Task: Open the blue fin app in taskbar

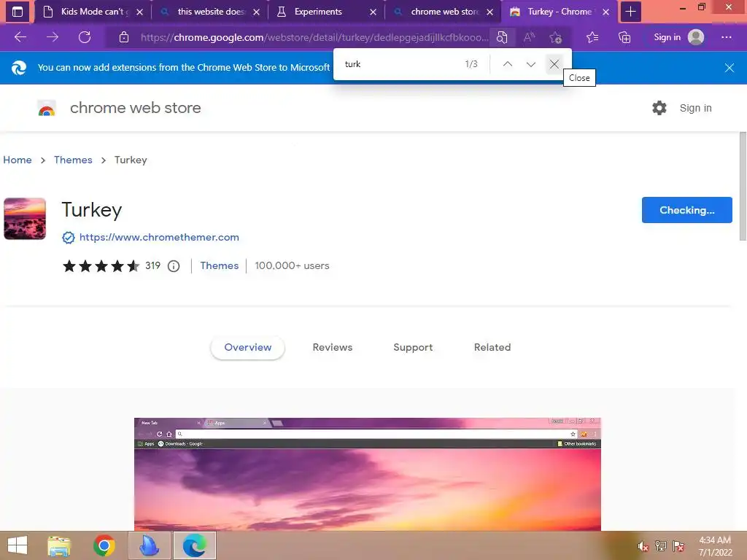Action: pos(150,545)
